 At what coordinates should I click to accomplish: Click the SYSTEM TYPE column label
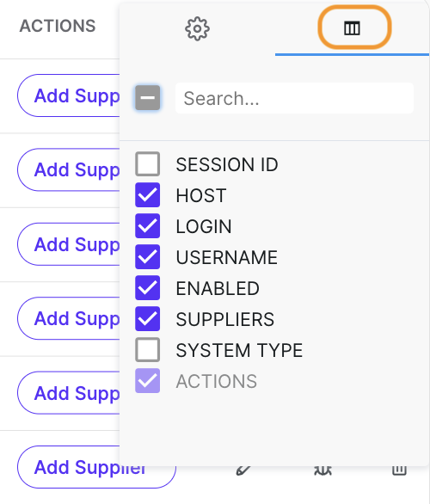point(239,350)
